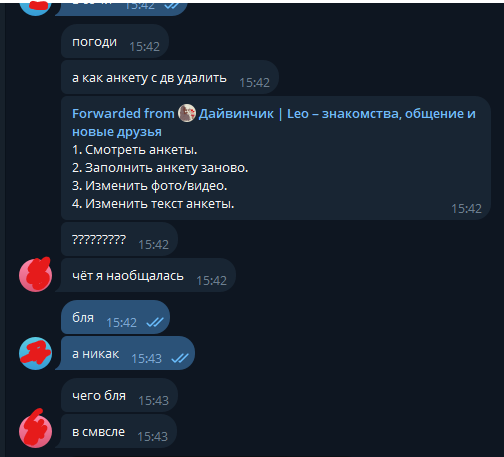Click the Дайвинчик channel avatar in forwarded header
Viewport: 504px width, 457px height.
click(187, 113)
